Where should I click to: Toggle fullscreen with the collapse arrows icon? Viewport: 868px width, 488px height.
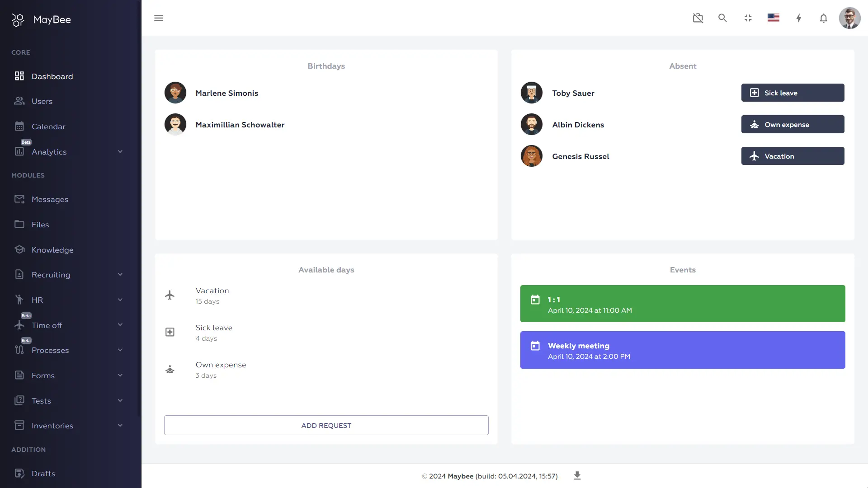coord(748,18)
